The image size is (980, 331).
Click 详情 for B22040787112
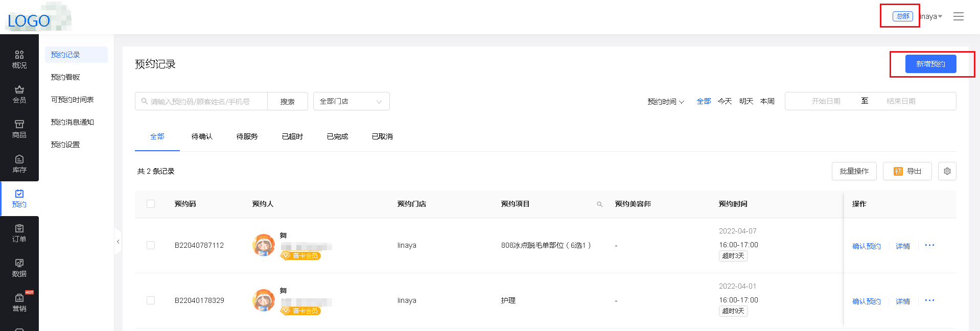tap(903, 246)
